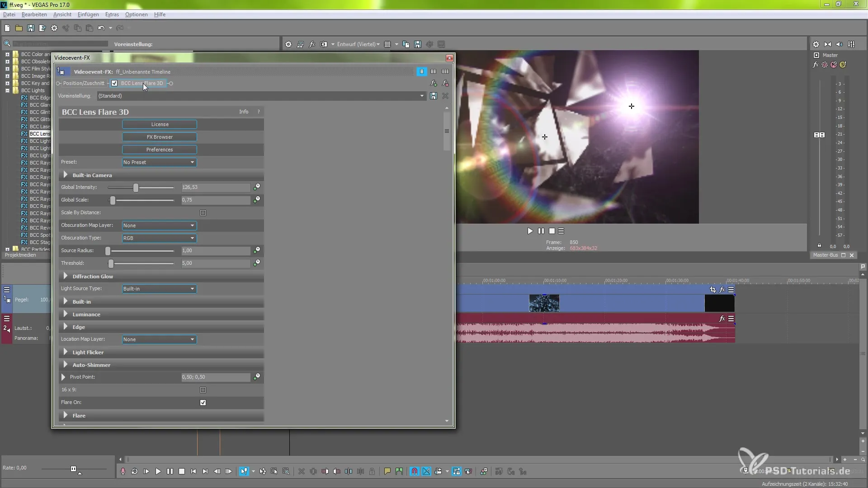Animate the Global Intensity parameter
Viewport: 868px width, 488px height.
pyautogui.click(x=257, y=187)
